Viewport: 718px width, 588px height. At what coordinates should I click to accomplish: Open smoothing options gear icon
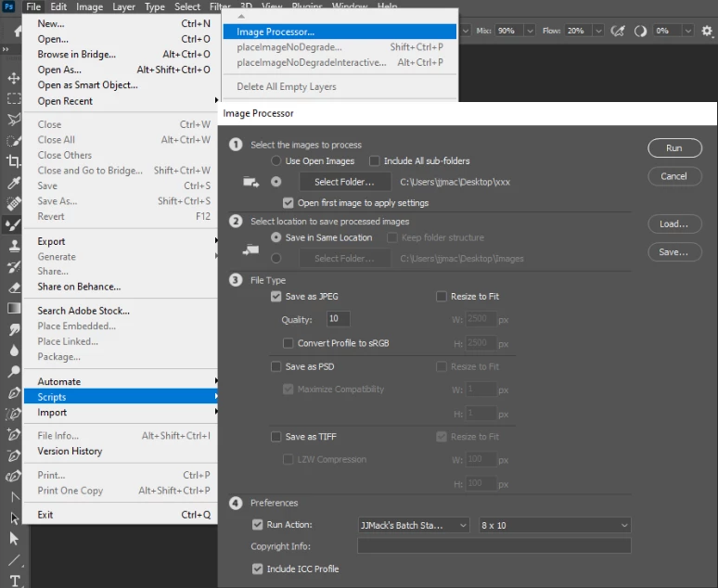(707, 31)
